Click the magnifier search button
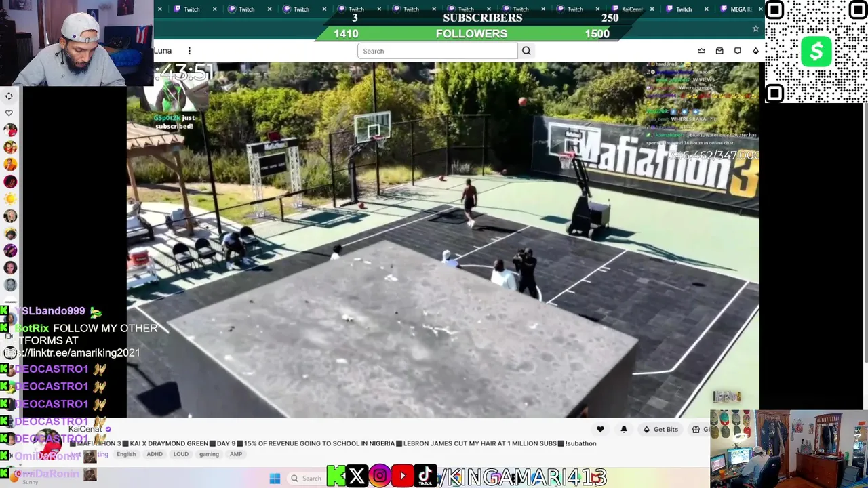Screen dimensions: 868x488 pyautogui.click(x=526, y=51)
